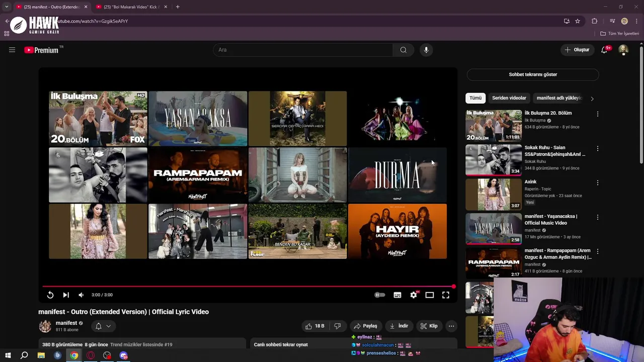Open the account avatar menu
Viewport: 644px width, 362px height.
(x=623, y=50)
